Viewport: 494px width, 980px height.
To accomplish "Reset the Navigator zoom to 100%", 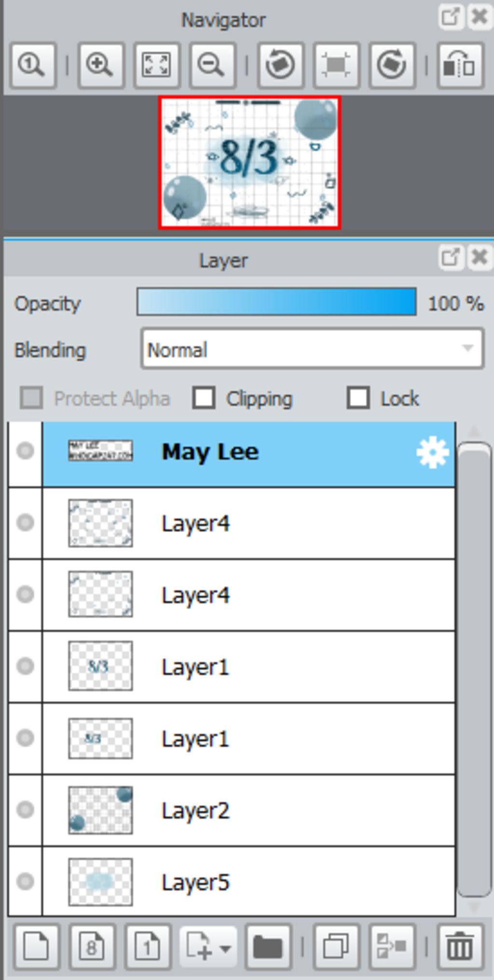I will 33,65.
